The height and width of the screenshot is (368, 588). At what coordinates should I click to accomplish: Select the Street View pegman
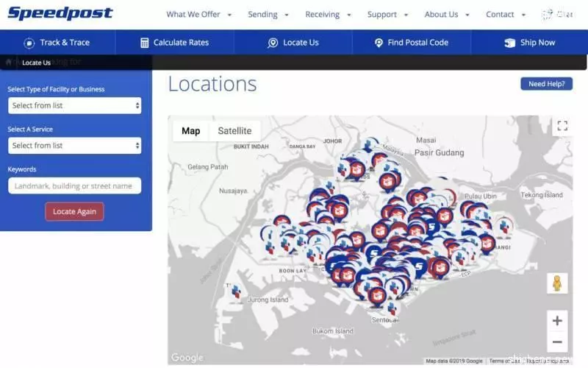[x=557, y=283]
